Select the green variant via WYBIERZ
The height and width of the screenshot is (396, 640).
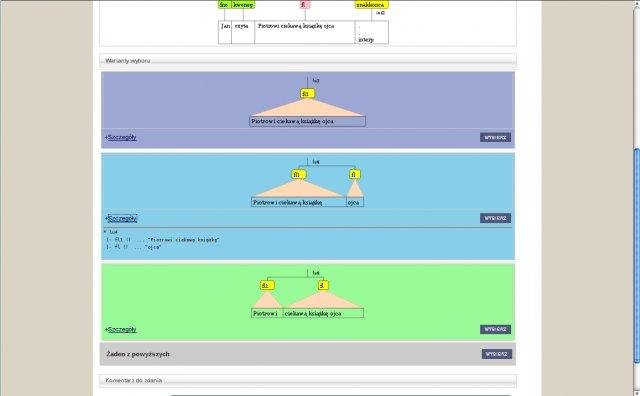coord(495,329)
